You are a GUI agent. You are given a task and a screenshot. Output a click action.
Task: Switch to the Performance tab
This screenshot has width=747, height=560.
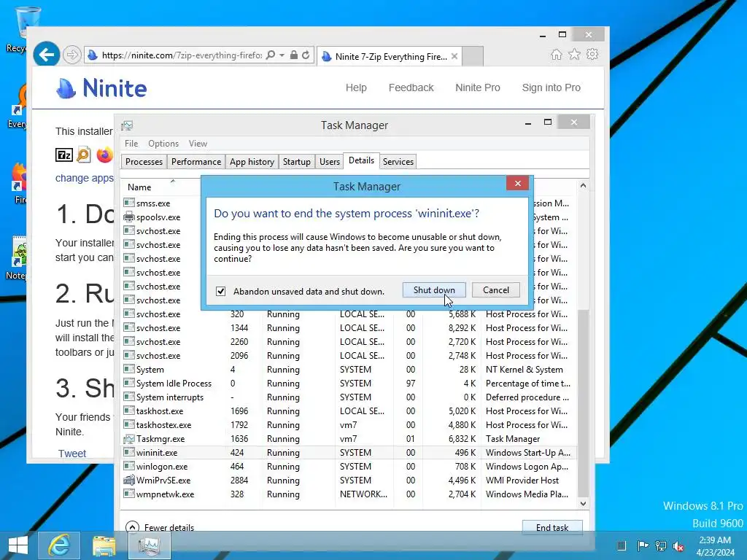pos(196,161)
